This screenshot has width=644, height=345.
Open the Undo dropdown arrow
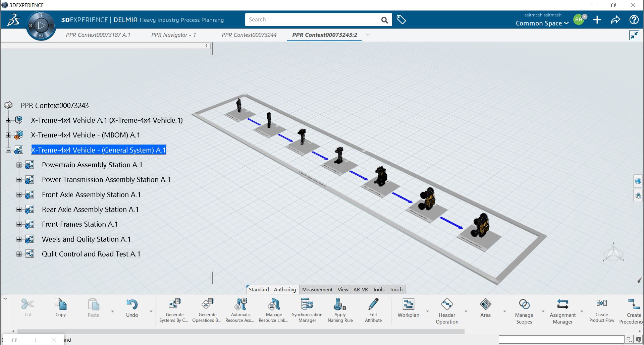(x=151, y=311)
